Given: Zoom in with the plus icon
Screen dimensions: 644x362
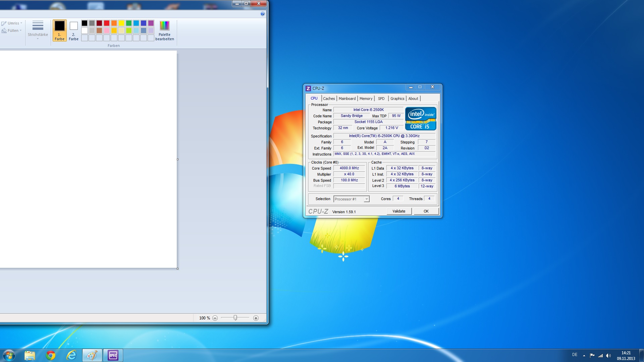Looking at the screenshot, I should coord(256,318).
